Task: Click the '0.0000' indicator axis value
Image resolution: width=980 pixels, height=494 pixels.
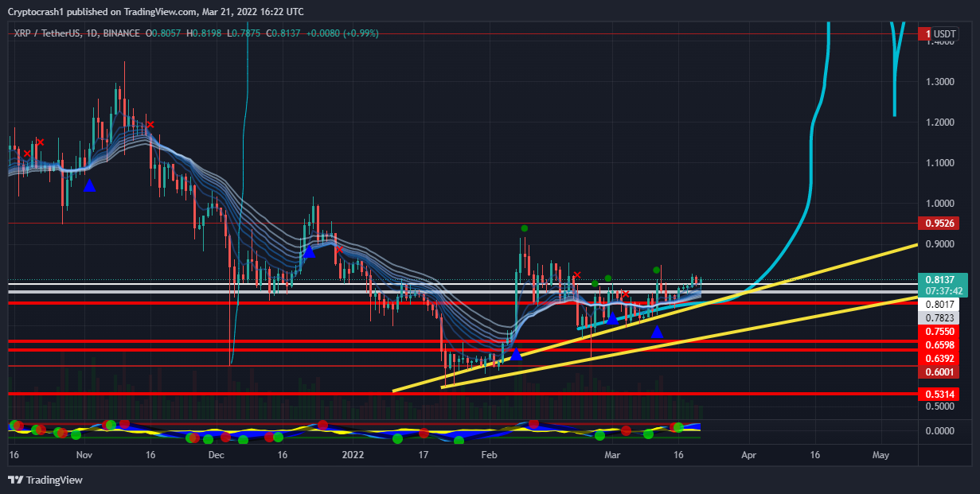Action: pos(939,431)
